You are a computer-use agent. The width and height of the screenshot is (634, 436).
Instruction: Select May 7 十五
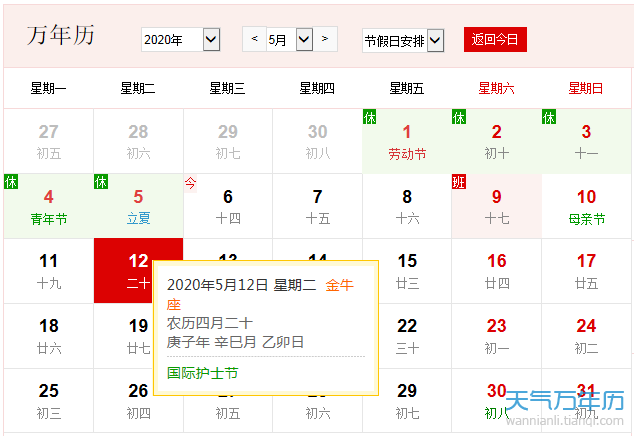coord(317,206)
